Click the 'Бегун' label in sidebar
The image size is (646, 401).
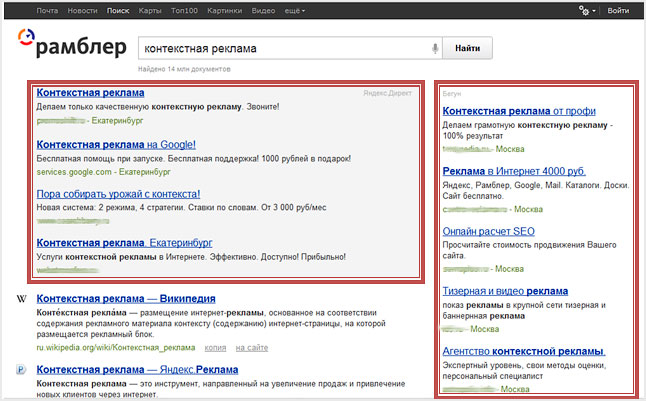pos(452,94)
